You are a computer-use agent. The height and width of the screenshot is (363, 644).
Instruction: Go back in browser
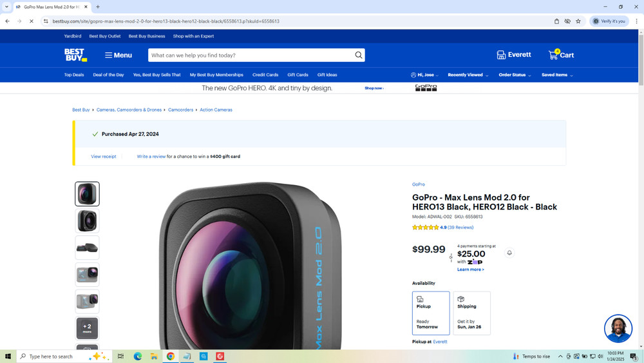pos(7,21)
